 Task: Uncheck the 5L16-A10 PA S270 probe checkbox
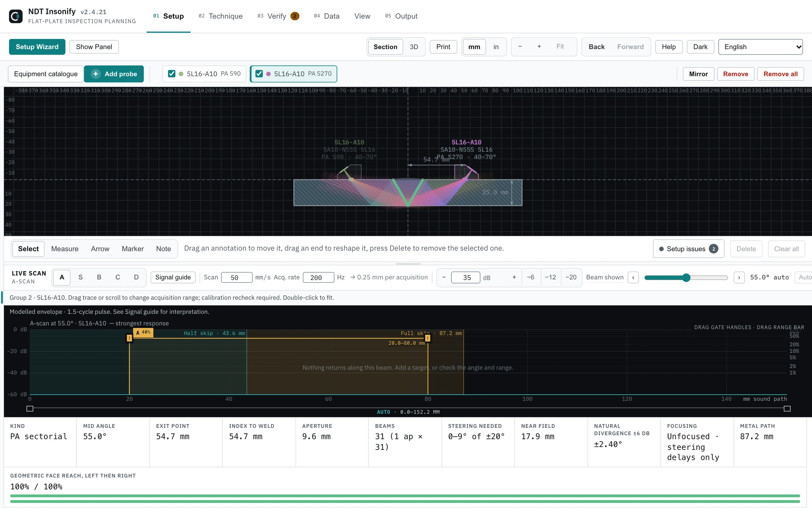click(x=259, y=74)
